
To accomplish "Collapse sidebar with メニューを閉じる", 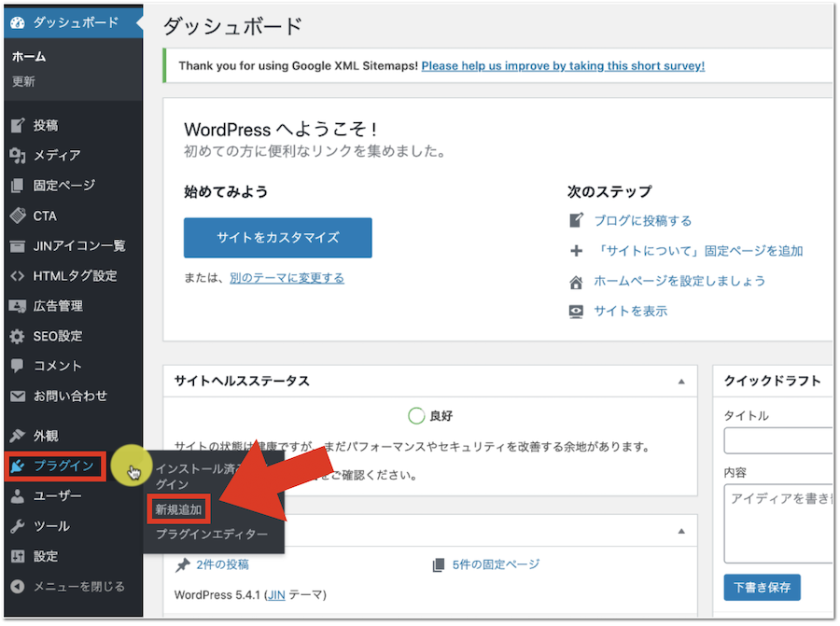I will (x=67, y=586).
